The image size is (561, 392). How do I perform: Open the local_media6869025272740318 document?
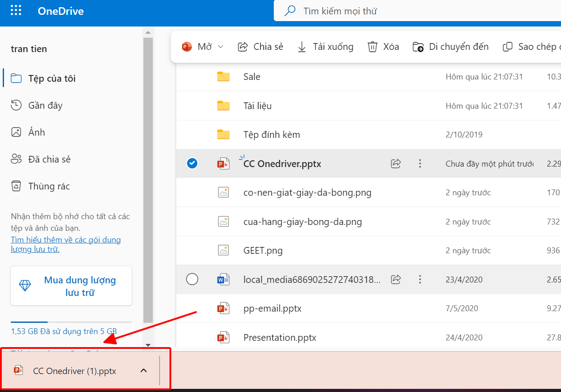click(x=312, y=279)
